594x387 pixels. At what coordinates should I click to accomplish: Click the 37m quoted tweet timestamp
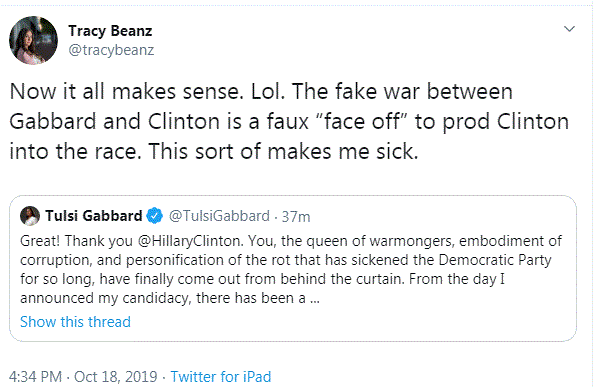click(x=296, y=217)
